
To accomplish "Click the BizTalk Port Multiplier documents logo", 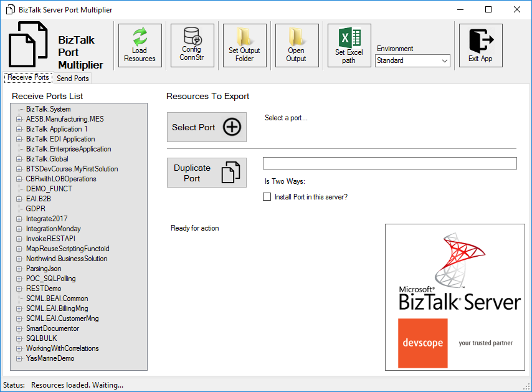I will point(28,44).
